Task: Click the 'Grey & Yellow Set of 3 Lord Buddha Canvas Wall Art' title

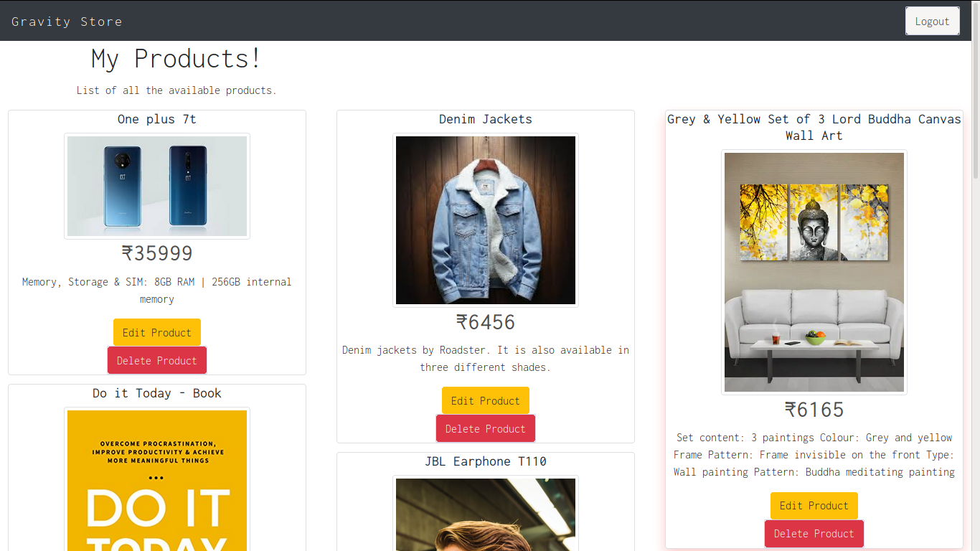Action: coord(814,127)
